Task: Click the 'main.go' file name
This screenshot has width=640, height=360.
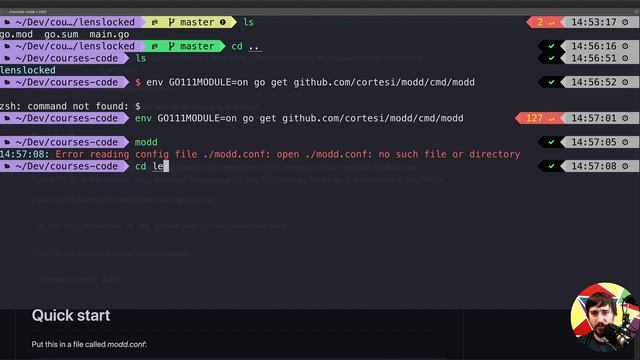Action: [109, 34]
